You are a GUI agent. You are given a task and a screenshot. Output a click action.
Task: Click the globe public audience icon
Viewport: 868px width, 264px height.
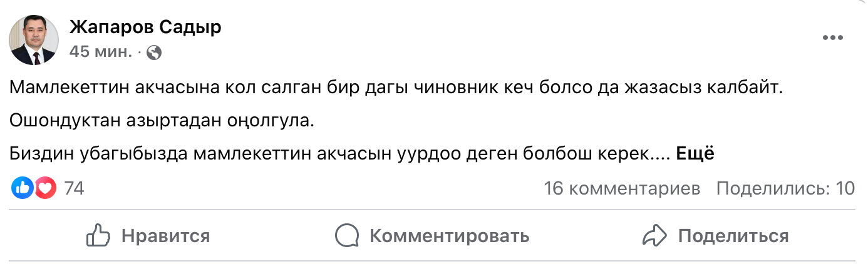[x=154, y=53]
